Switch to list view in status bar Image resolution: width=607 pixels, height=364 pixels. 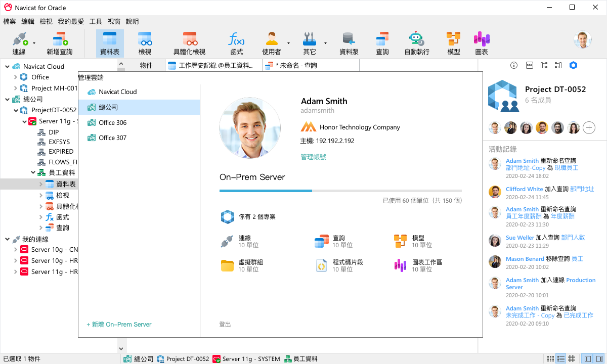(561, 358)
